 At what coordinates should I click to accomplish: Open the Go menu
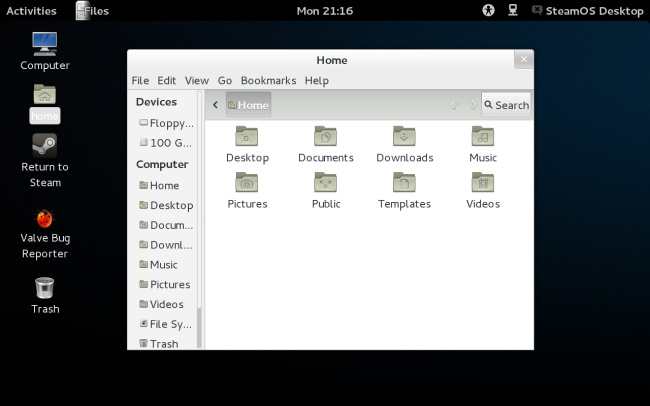(225, 80)
